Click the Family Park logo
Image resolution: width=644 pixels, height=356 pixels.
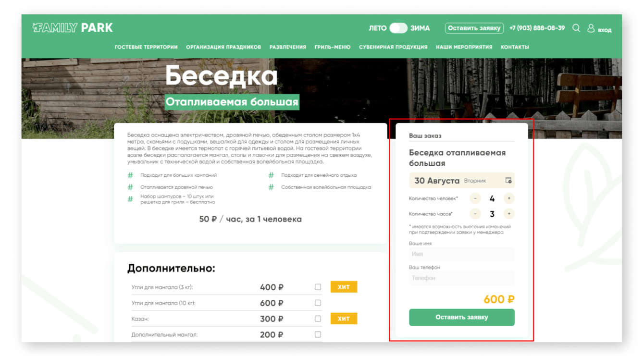tap(73, 28)
